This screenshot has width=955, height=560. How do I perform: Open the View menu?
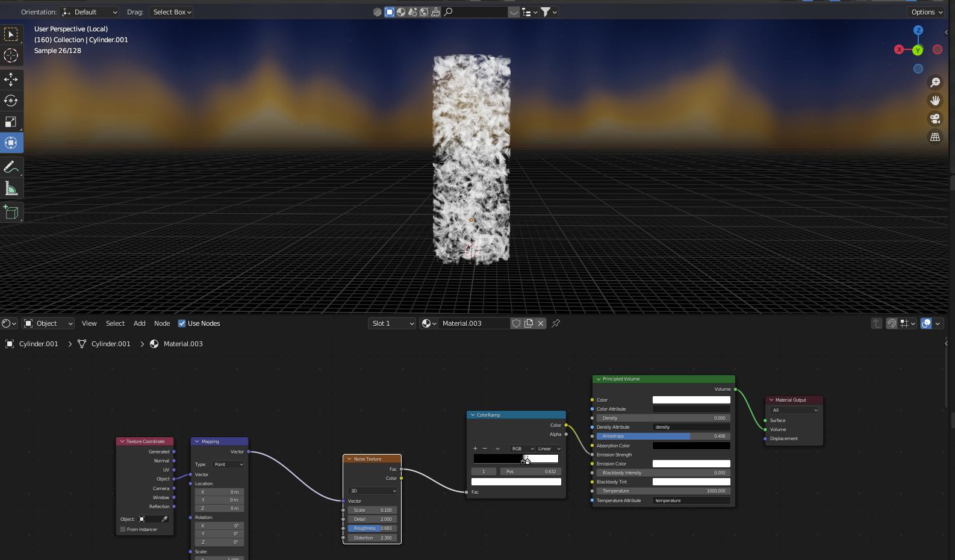tap(89, 323)
